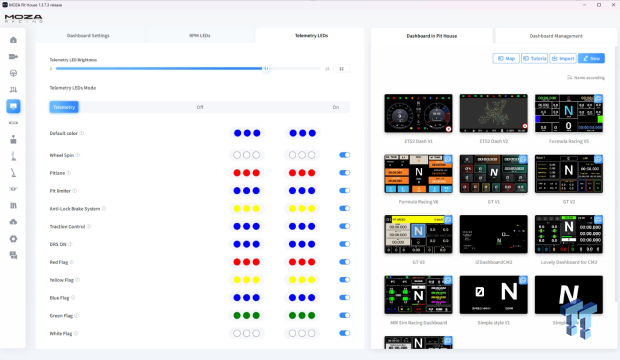620x360 pixels.
Task: Click the bottom-most sidebar icon below the gear
Action: 13,255
